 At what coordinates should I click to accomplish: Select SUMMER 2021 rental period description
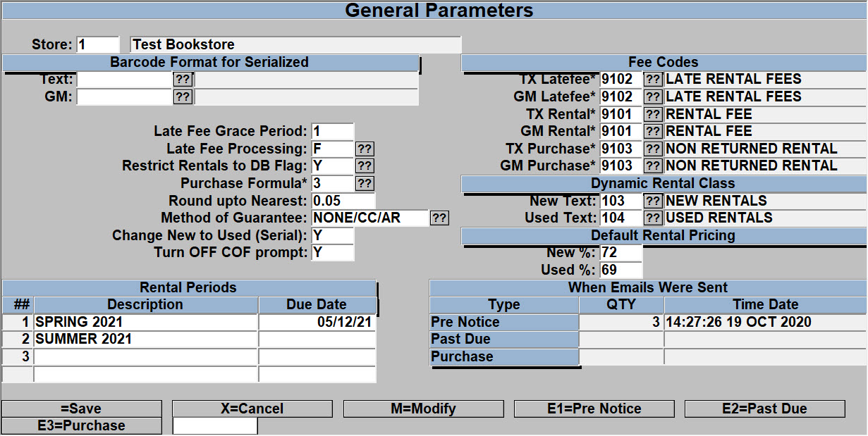pos(146,339)
